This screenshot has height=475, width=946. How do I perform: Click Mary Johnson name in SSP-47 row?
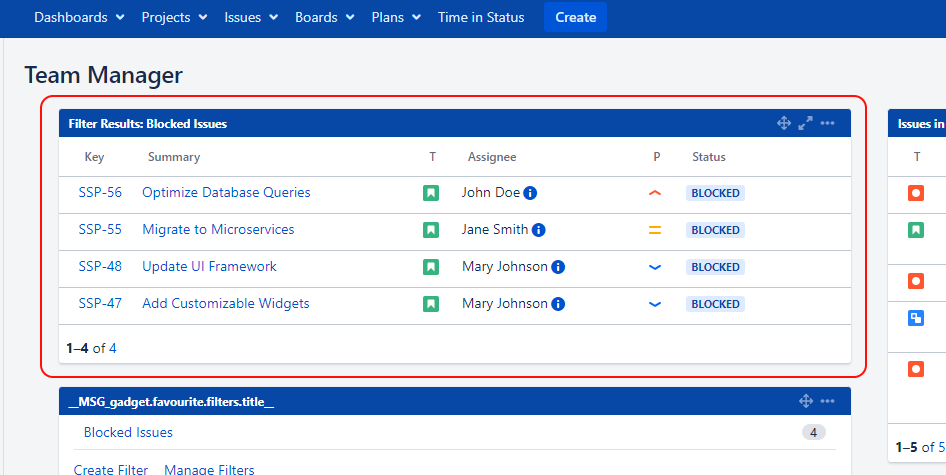(x=505, y=303)
